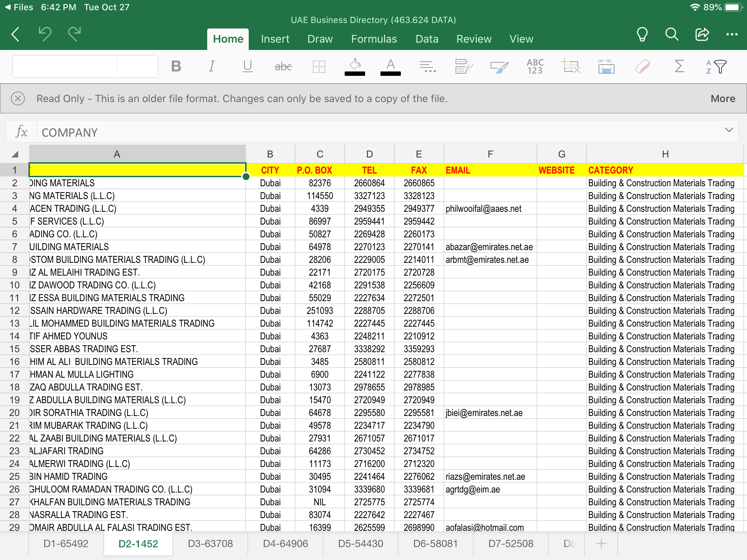This screenshot has height=560, width=747.
Task: Toggle strikethrough formatting
Action: pos(283,66)
